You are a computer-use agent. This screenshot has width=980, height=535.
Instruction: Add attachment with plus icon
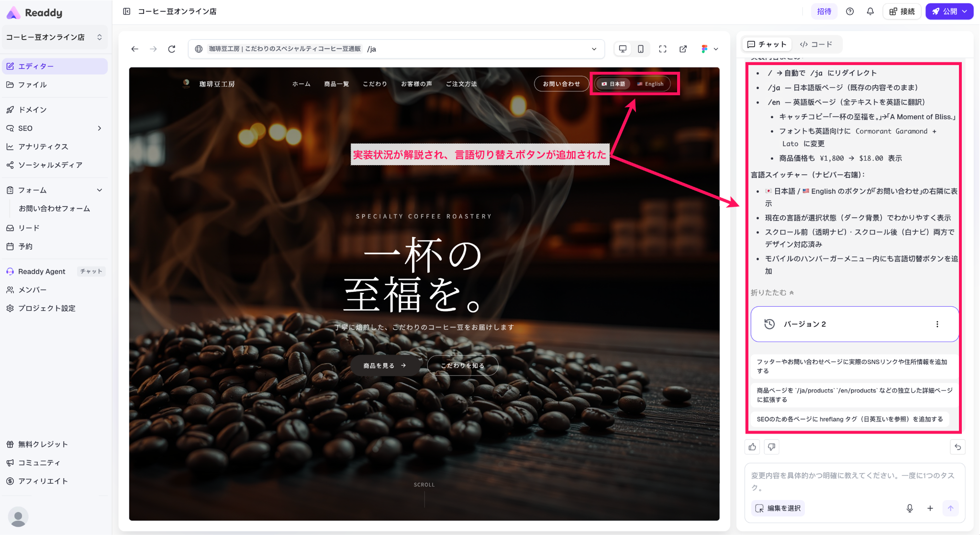[930, 508]
